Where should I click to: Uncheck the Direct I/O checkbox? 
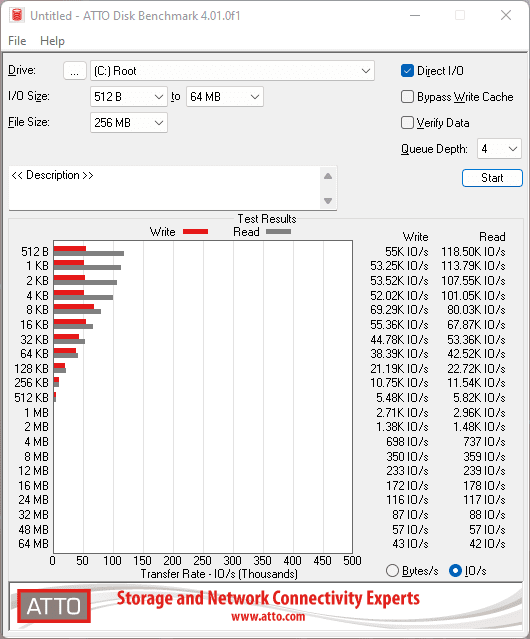coord(407,71)
